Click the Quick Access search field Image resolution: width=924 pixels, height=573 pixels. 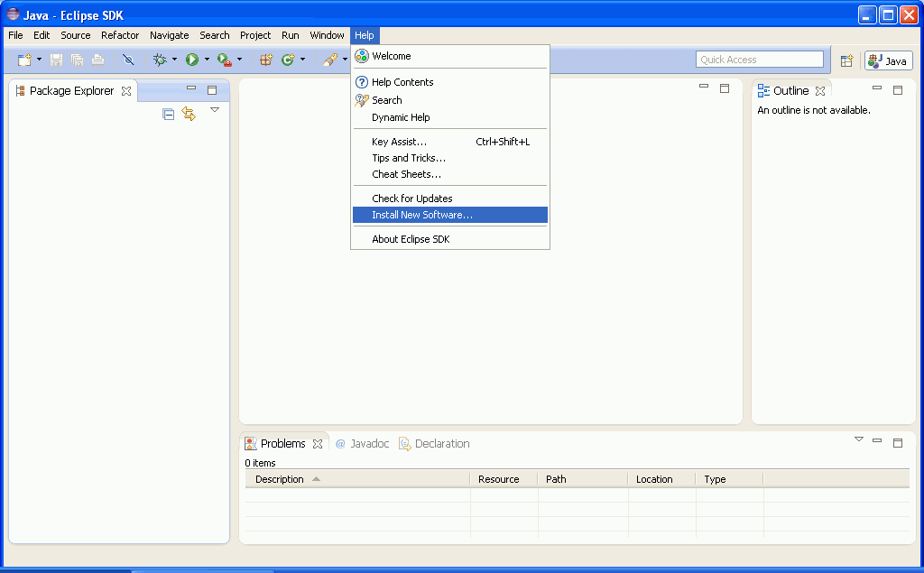(x=759, y=60)
